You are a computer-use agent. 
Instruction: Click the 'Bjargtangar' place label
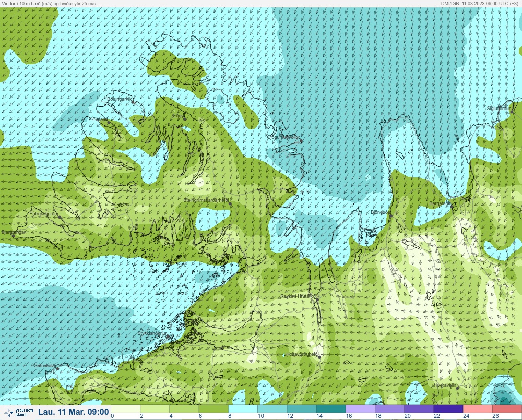point(14,232)
